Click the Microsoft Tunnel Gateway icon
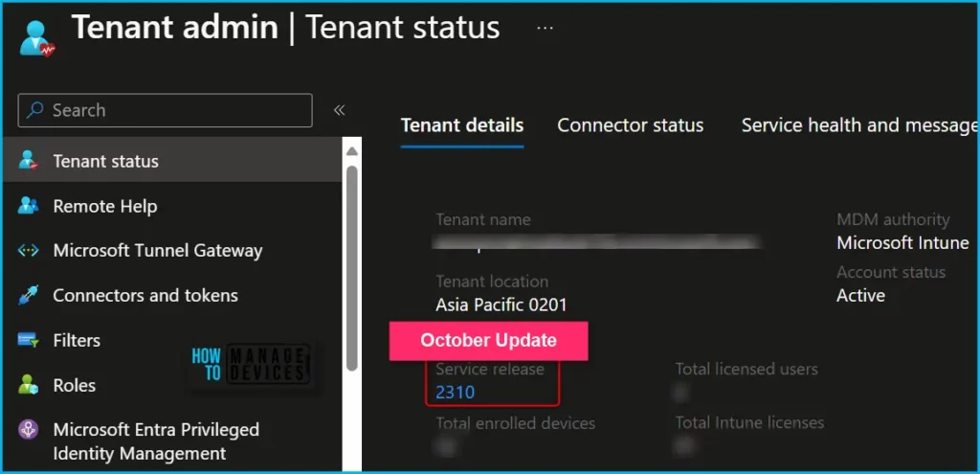Screen dimensions: 980x474 [28, 251]
